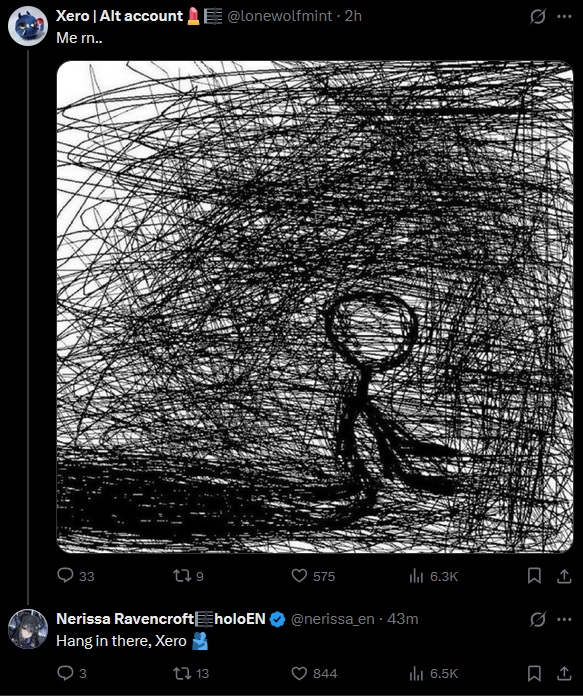Open the scribbled stick figure image
583x696 pixels.
pos(315,307)
